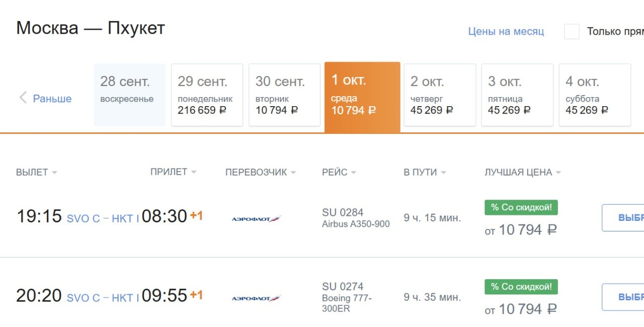
Task: Open the Цены на месяц link
Action: click(x=506, y=32)
